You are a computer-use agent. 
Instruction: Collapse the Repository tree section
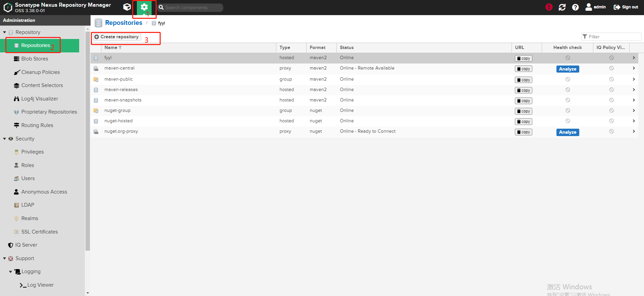(x=4, y=32)
